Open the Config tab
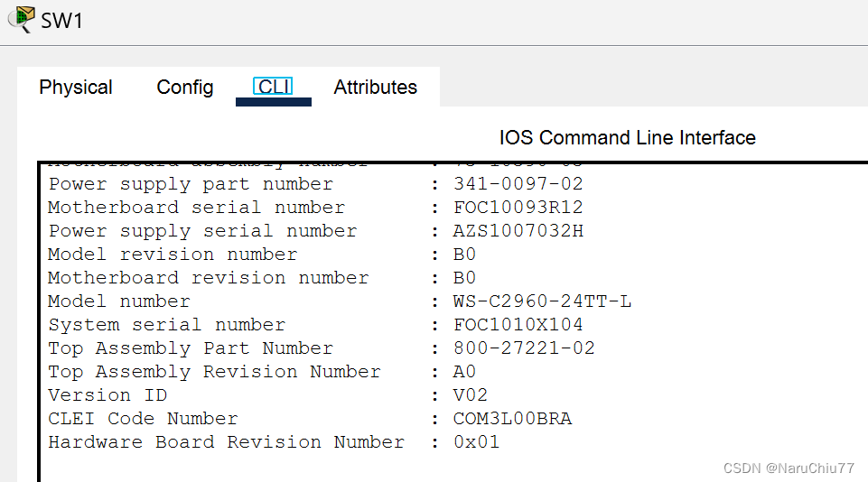This screenshot has width=868, height=482. pos(185,87)
